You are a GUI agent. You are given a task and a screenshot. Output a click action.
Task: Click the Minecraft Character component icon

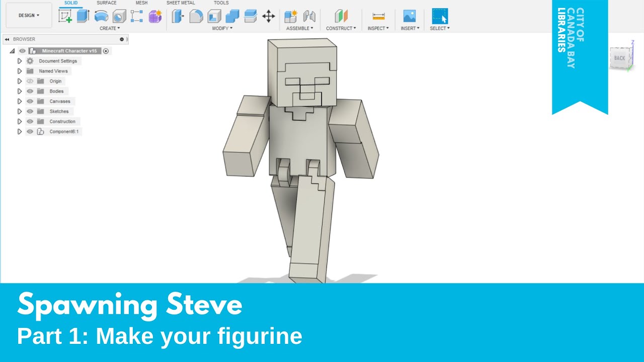(33, 51)
